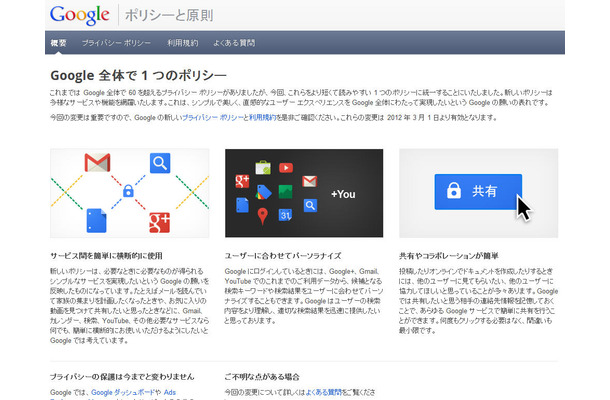
Task: Click the Google logo in header
Action: (x=80, y=15)
